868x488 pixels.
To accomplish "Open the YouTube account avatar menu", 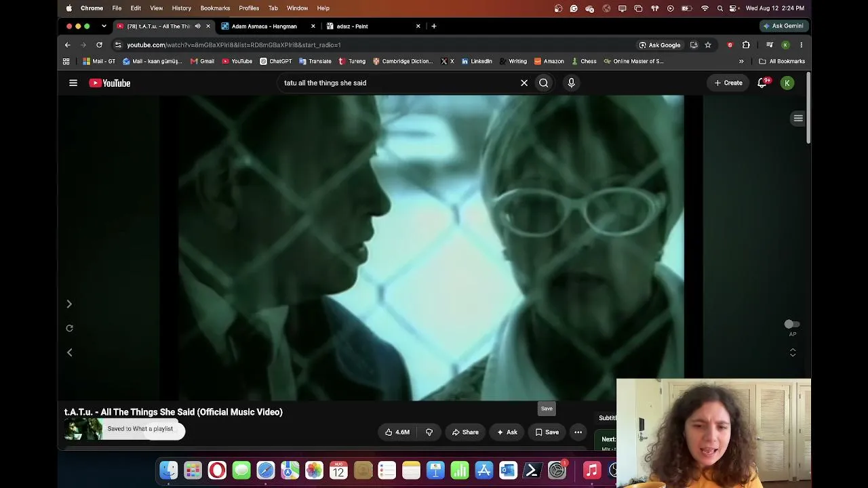I will (787, 83).
